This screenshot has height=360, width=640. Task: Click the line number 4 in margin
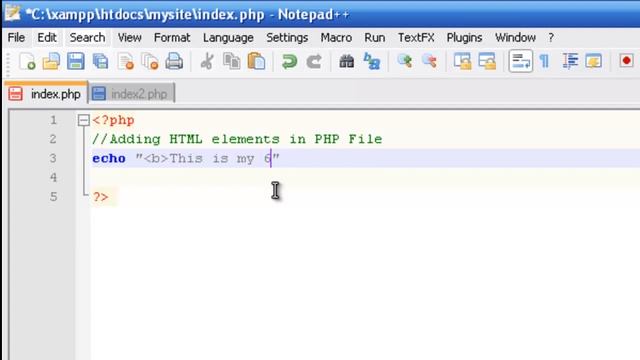[x=53, y=178]
